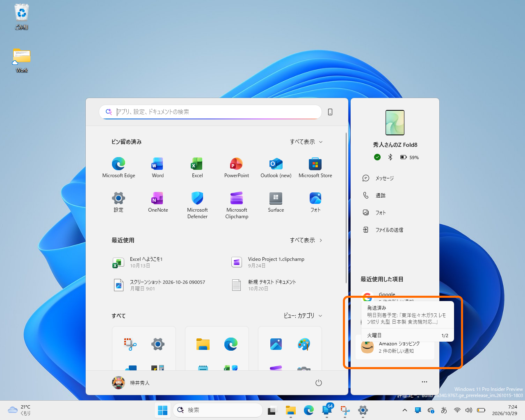Open the 設定 pinned app
This screenshot has height=420, width=525.
point(119,202)
